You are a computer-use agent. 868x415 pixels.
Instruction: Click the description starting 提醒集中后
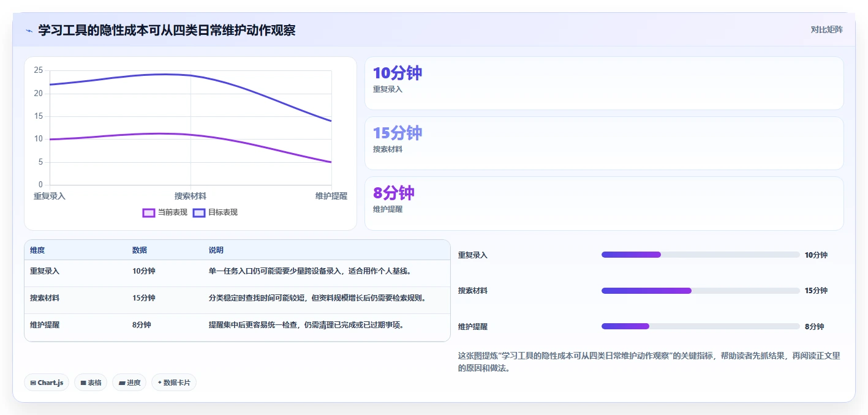click(x=306, y=325)
